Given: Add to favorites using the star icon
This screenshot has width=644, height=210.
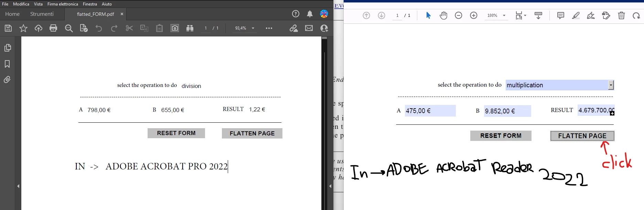Looking at the screenshot, I should click(x=23, y=28).
